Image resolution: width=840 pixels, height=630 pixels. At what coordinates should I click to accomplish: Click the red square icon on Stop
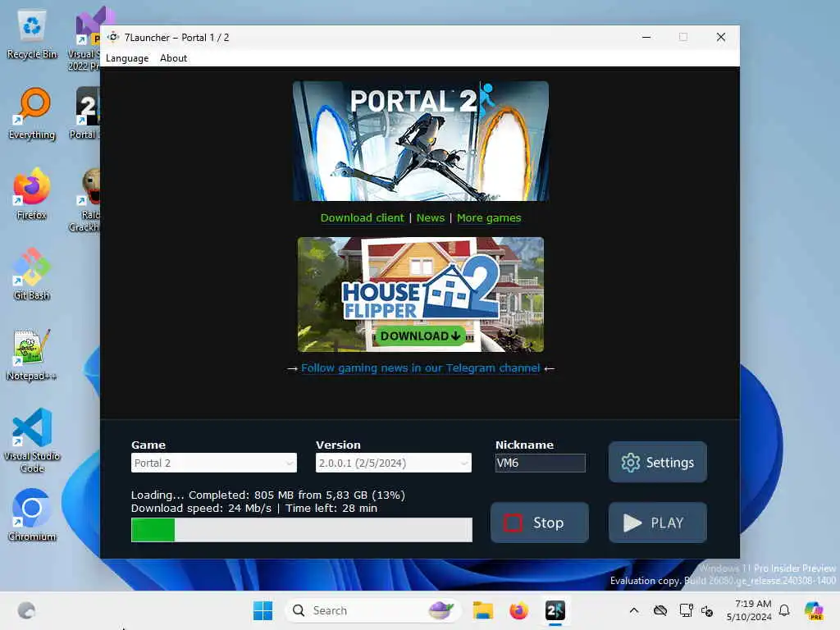[x=513, y=523]
